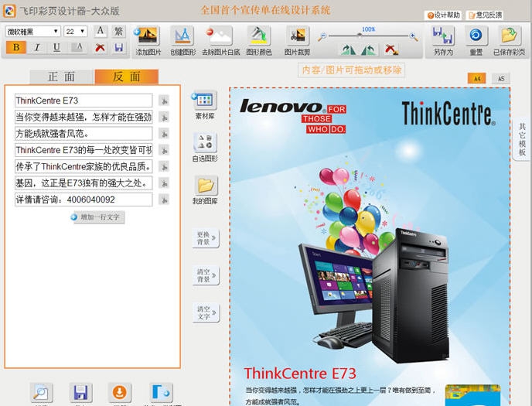Click the text field 方能成就强者风范。

click(84, 134)
